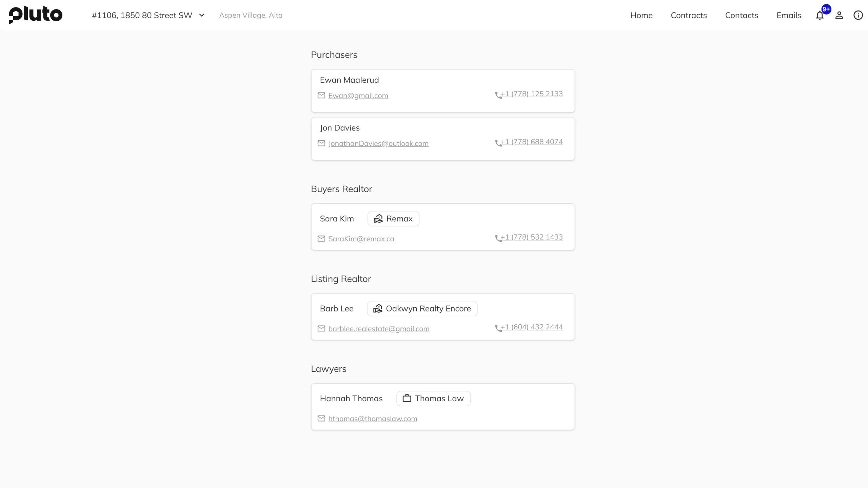Click the phone icon for Jon Davies
Viewport: 868px width, 488px height.
(498, 143)
